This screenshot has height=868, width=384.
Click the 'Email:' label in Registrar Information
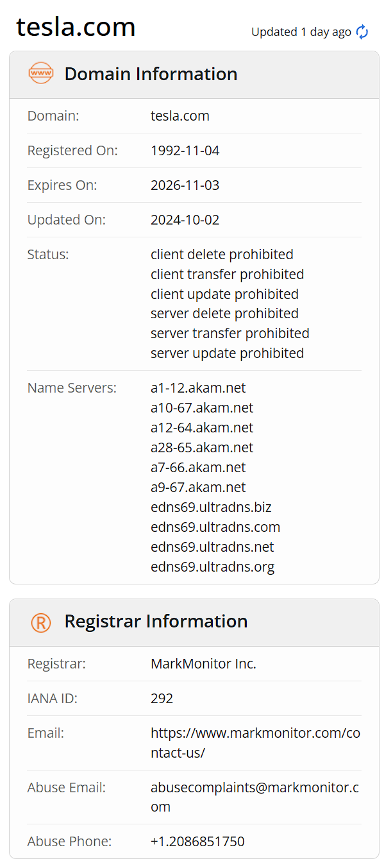pyautogui.click(x=46, y=733)
